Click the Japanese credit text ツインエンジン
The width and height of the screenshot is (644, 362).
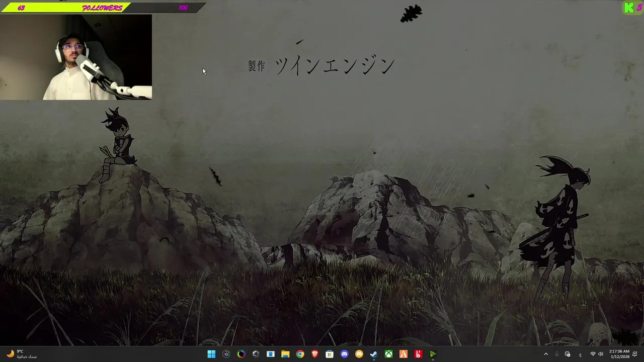coord(335,66)
